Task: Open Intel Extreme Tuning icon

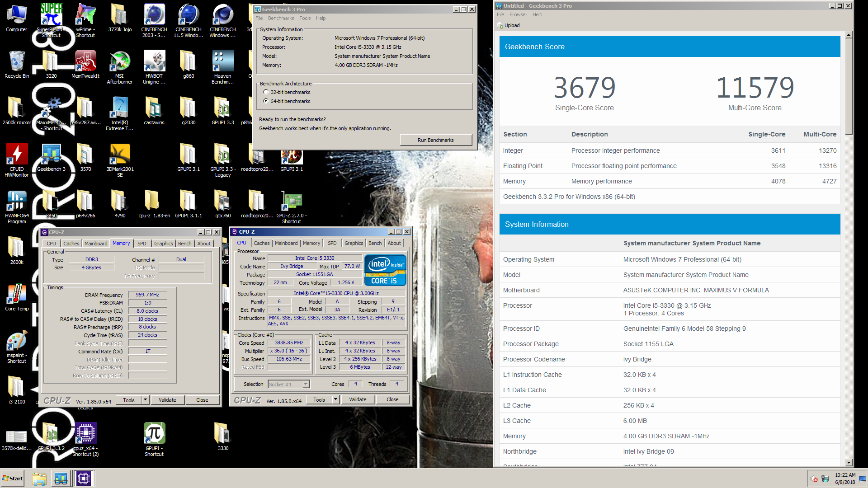Action: 120,113
